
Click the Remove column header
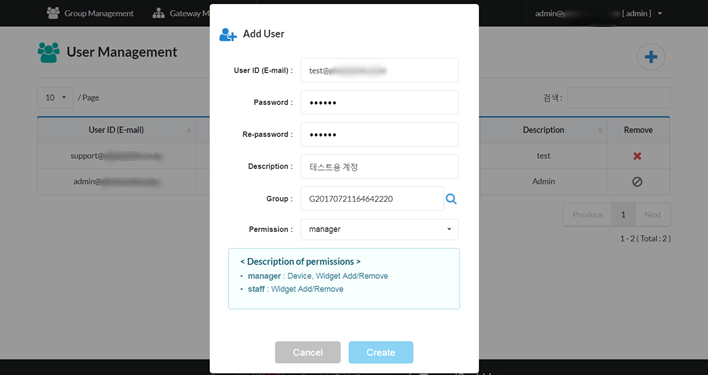(x=638, y=130)
